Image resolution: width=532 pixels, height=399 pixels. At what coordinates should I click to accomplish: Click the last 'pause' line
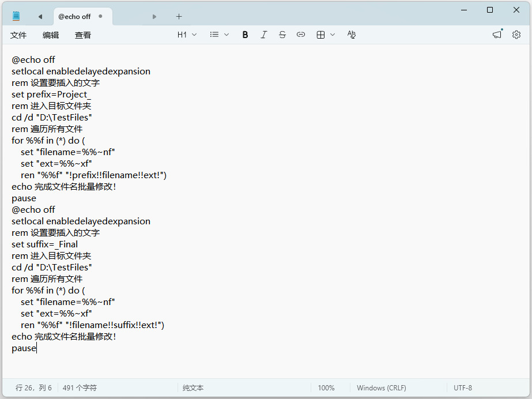(24, 348)
